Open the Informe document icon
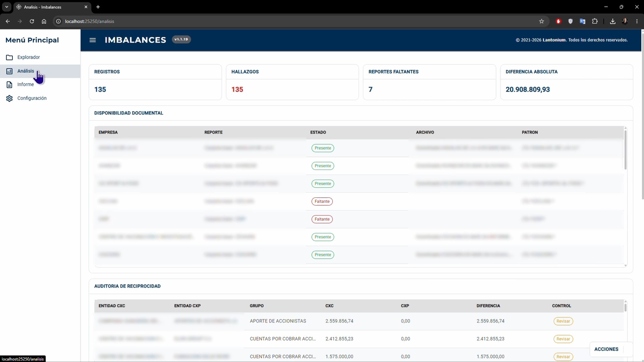The image size is (644, 362). click(9, 84)
